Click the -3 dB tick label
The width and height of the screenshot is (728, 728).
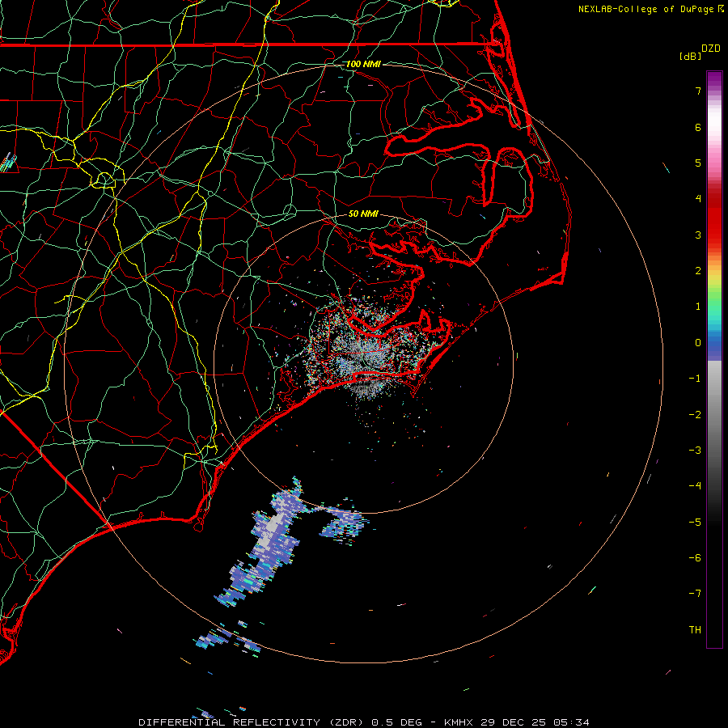tap(695, 451)
